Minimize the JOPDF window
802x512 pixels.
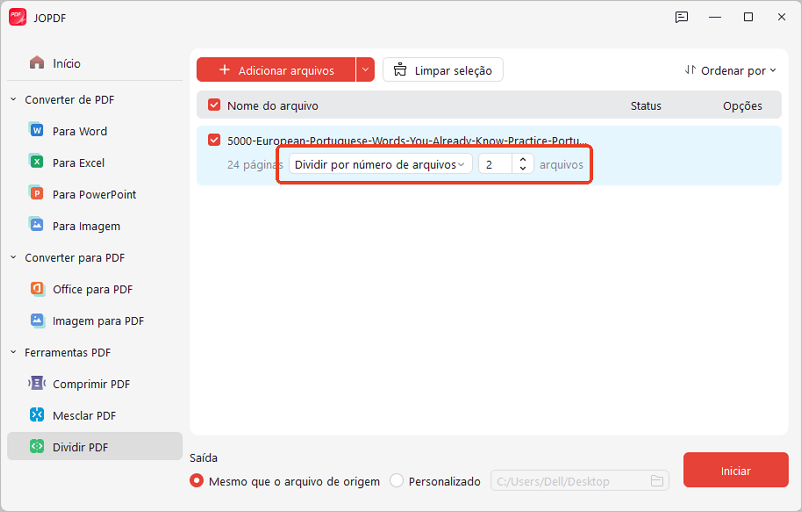[x=715, y=17]
